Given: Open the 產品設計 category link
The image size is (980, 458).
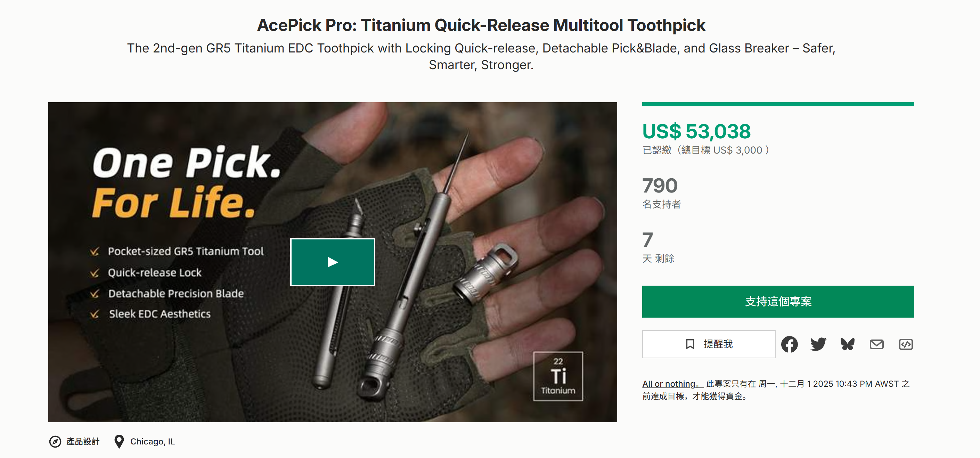Looking at the screenshot, I should click(x=83, y=441).
